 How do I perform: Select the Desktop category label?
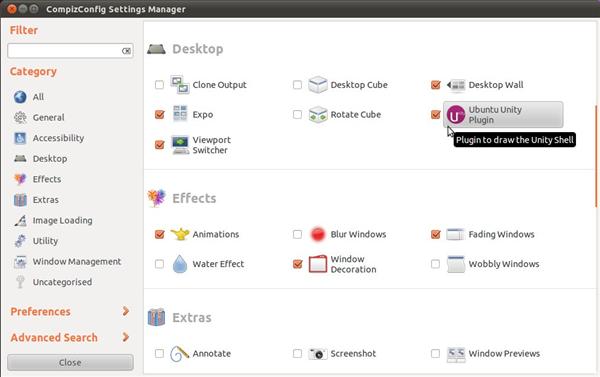tap(50, 158)
